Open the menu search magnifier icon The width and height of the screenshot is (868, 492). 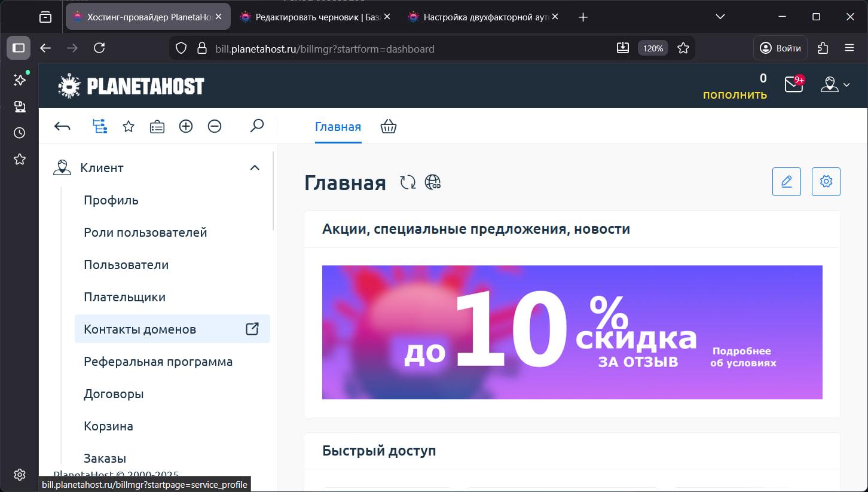coord(257,126)
